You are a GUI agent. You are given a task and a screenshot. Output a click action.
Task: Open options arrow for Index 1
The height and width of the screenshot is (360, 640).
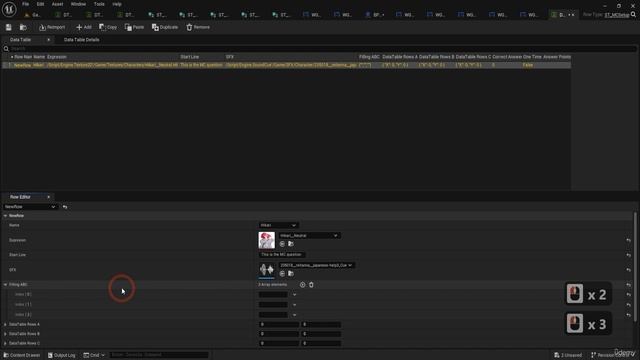(x=295, y=304)
